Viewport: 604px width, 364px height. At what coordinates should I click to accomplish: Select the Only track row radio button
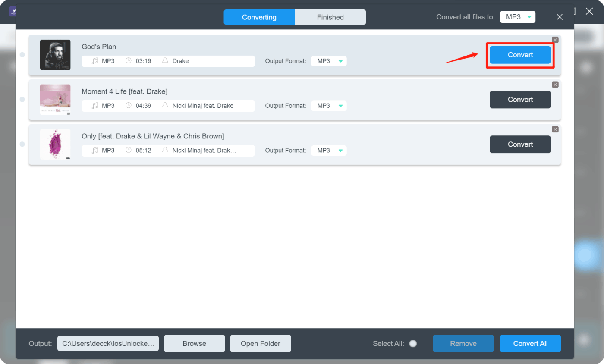coord(22,144)
